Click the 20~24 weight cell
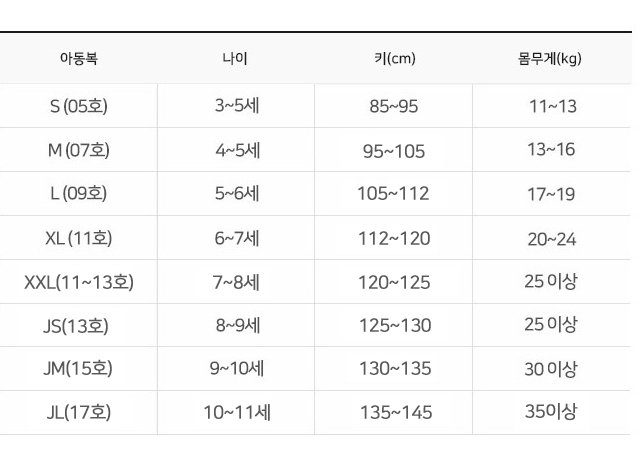 [x=552, y=239]
